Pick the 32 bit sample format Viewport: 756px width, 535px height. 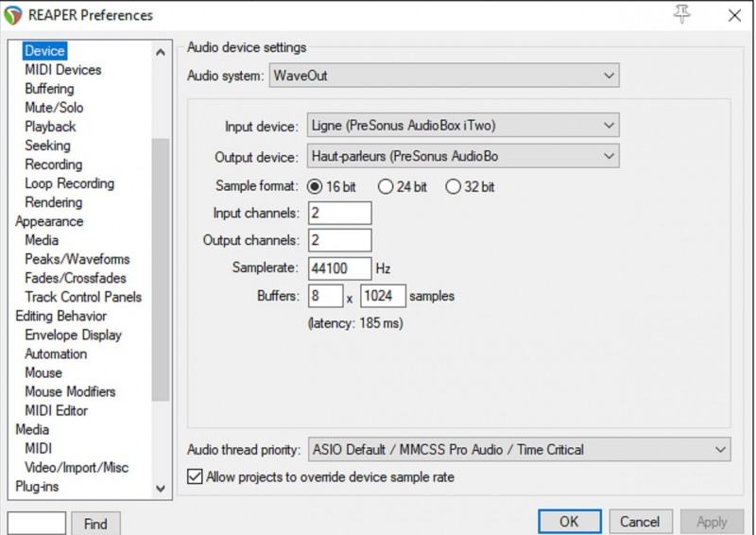point(454,187)
